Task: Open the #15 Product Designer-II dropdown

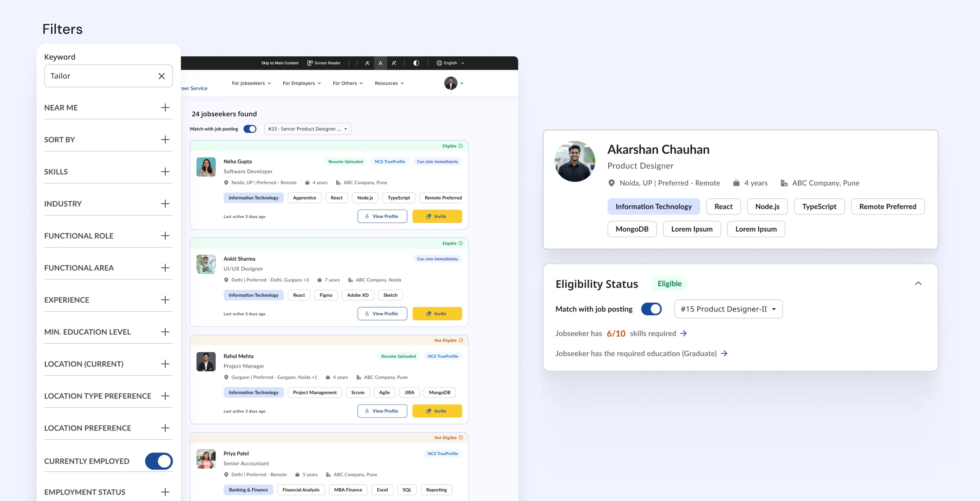Action: pos(728,309)
